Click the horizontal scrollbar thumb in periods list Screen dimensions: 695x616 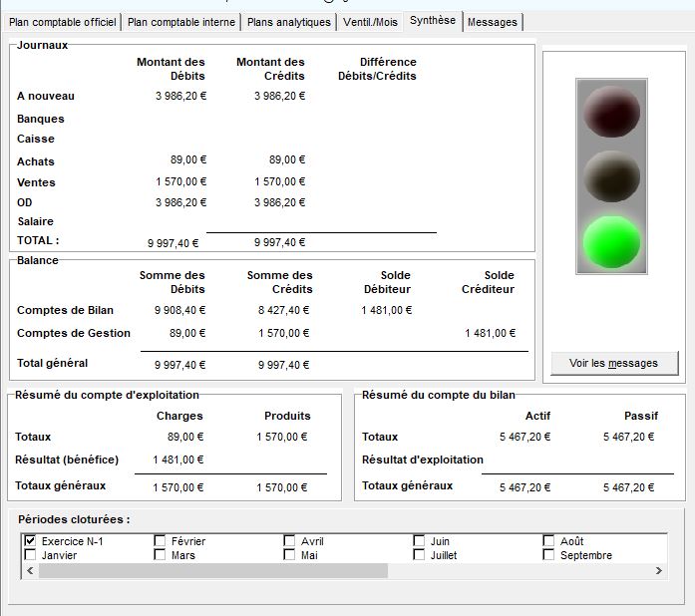point(211,571)
